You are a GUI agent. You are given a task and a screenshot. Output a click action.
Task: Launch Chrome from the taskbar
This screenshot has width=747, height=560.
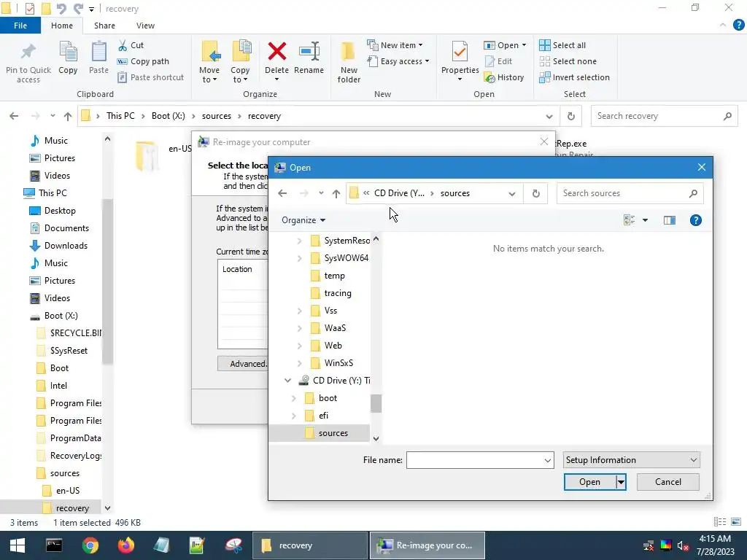(90, 545)
